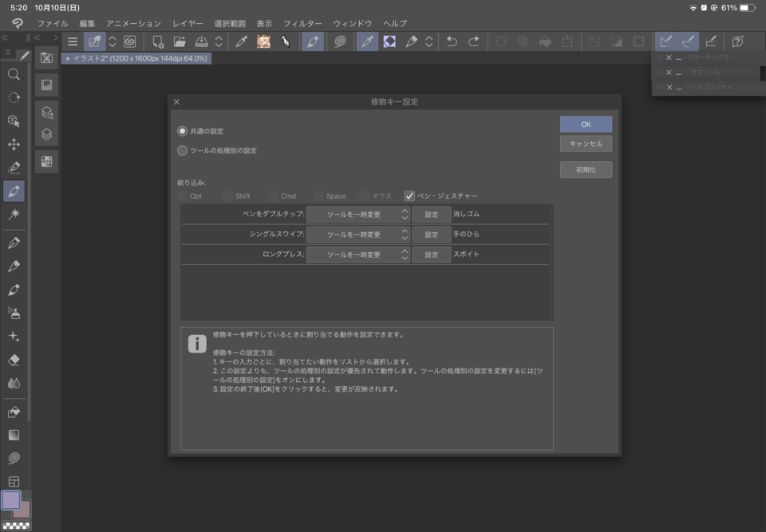766x532 pixels.
Task: Click 設定 button for ロングプレス
Action: tap(432, 254)
